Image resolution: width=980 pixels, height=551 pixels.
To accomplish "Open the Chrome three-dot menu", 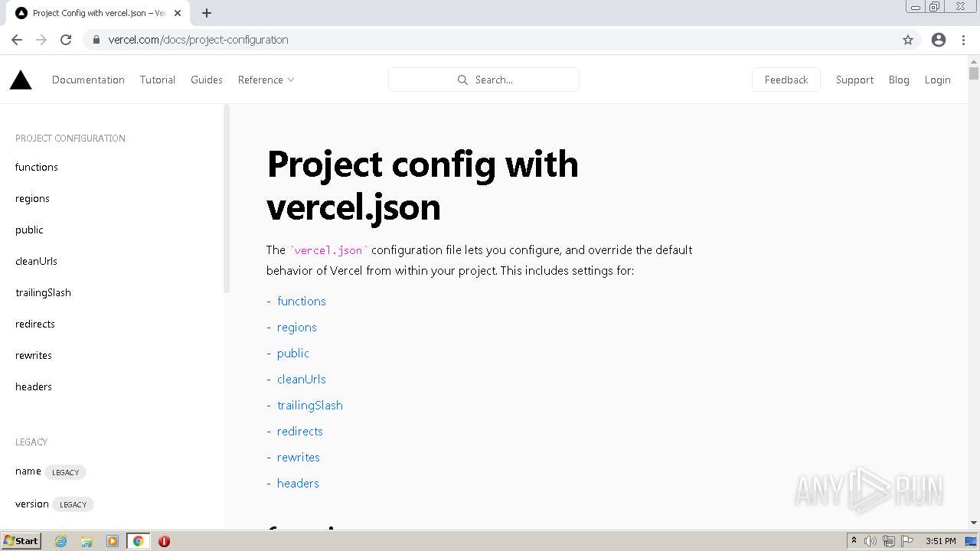I will tap(964, 40).
